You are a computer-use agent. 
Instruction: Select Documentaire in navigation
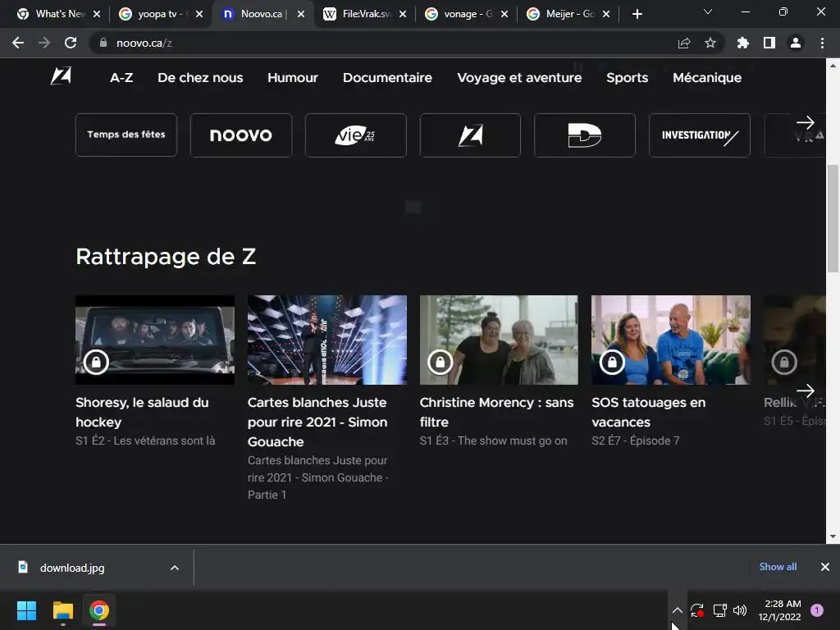387,78
